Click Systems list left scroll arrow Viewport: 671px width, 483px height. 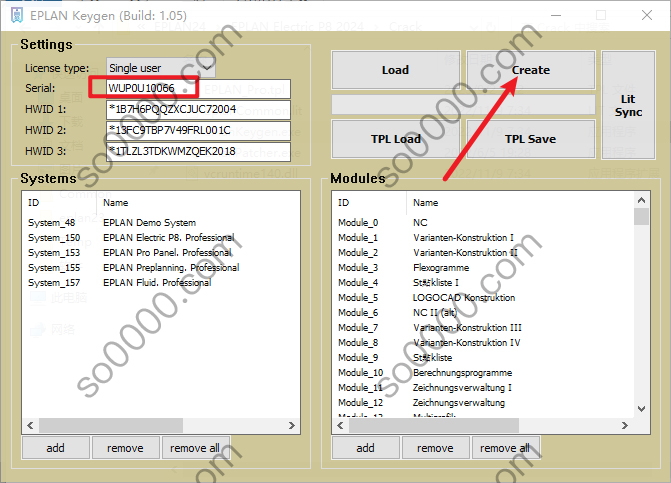coord(30,425)
